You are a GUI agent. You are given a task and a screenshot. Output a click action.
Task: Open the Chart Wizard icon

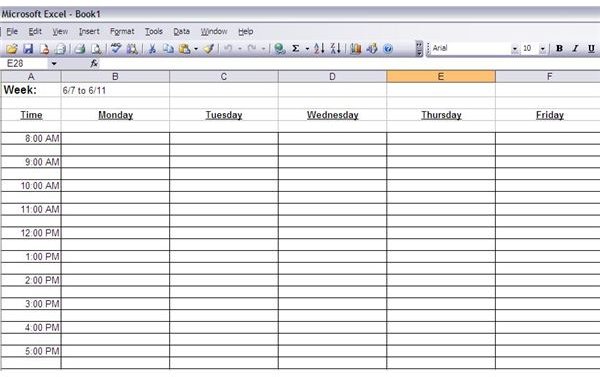tap(355, 49)
